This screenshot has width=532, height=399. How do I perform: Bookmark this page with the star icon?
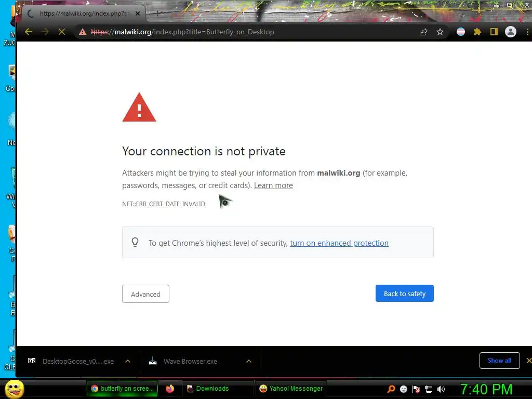pyautogui.click(x=440, y=32)
